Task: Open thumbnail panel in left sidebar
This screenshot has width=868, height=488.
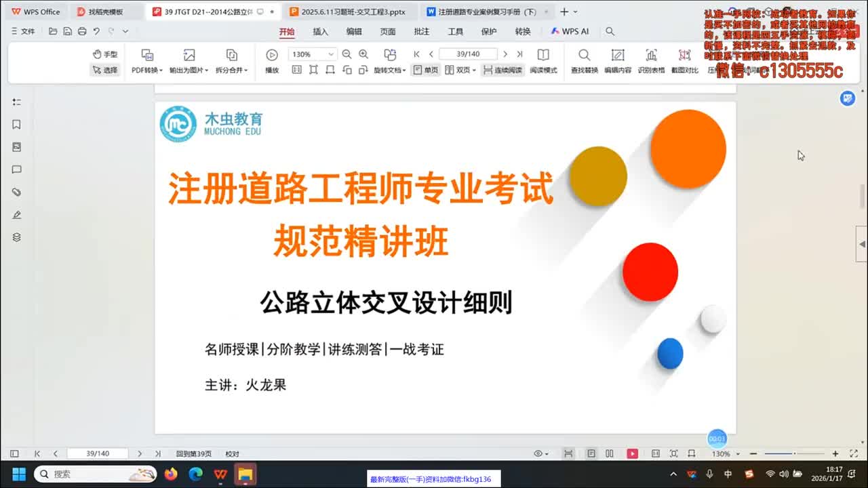Action: 17,147
